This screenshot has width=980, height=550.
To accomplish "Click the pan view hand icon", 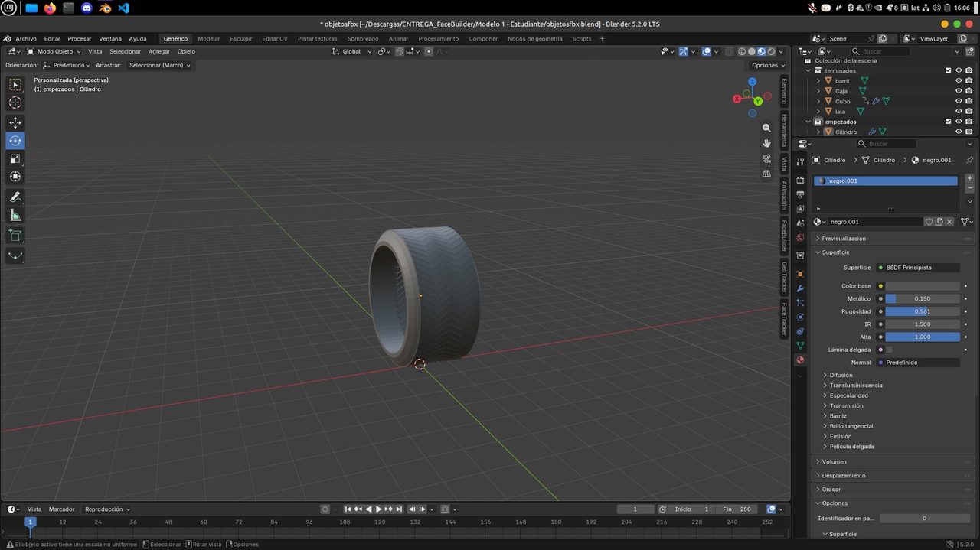I will click(766, 143).
